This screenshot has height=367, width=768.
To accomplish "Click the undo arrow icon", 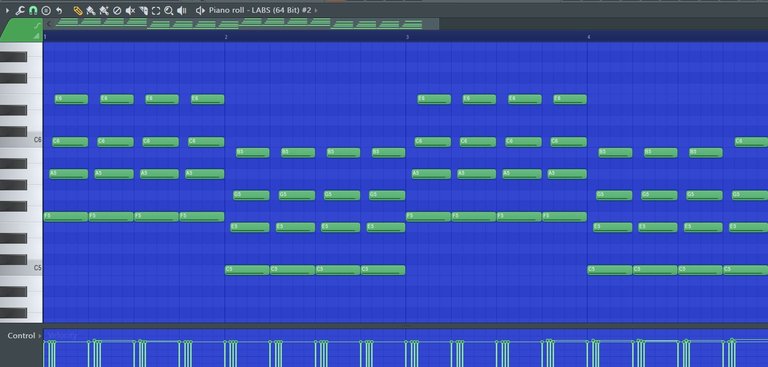I will coord(59,10).
